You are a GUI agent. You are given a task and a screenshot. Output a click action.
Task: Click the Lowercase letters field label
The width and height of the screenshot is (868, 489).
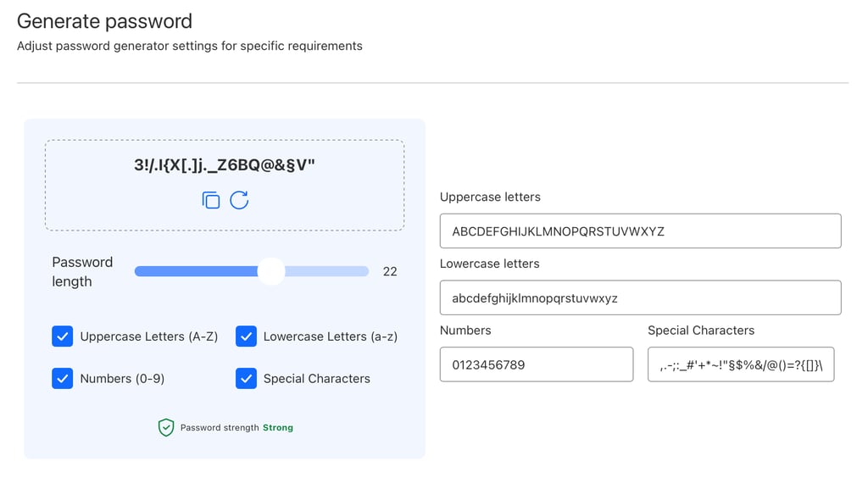coord(489,264)
